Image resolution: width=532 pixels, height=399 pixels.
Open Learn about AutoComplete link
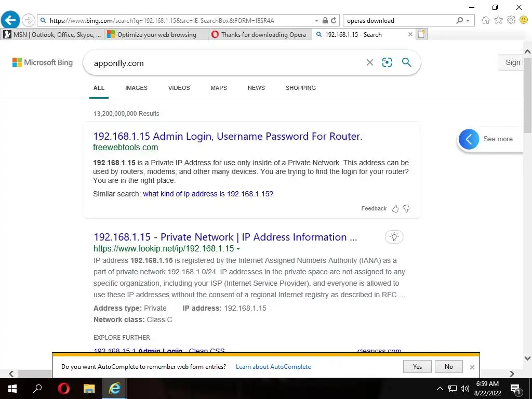(x=273, y=367)
